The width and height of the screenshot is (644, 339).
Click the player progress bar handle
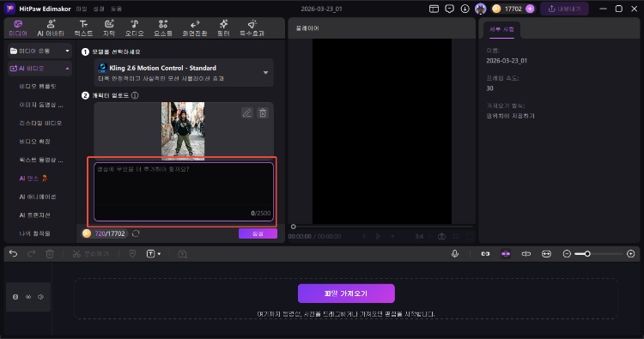tap(294, 227)
